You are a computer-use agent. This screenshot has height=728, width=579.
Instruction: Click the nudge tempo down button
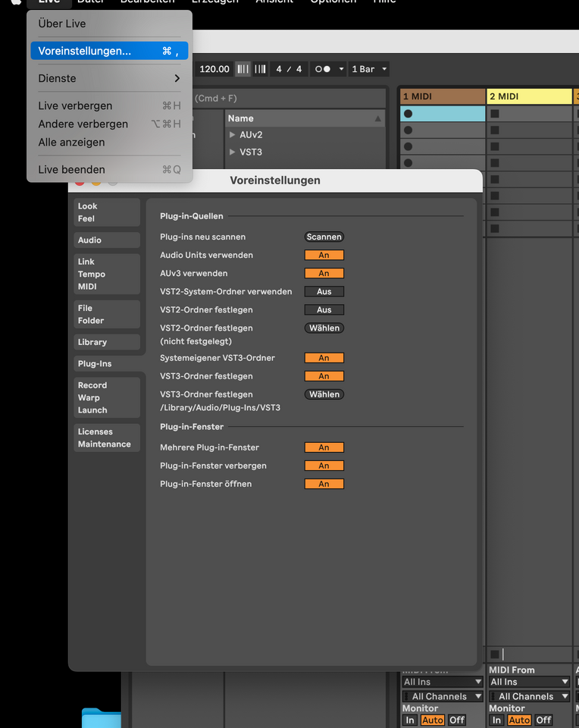click(x=243, y=69)
